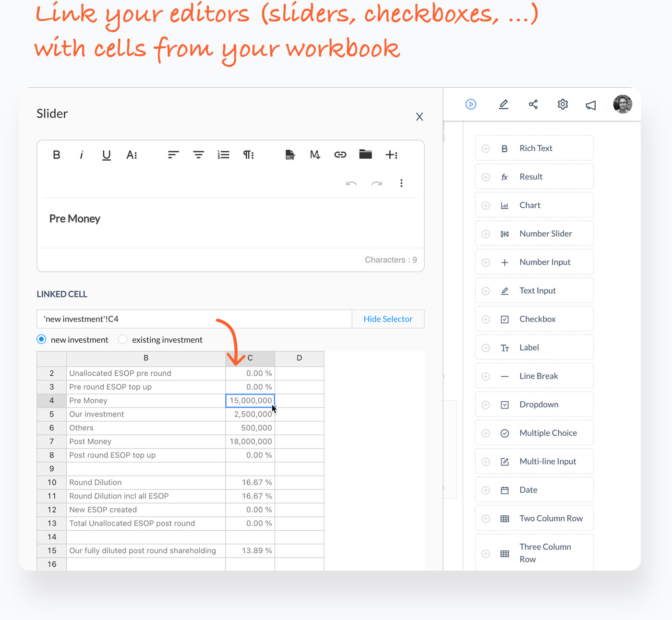
Task: Open the share options icon
Action: pos(533,104)
